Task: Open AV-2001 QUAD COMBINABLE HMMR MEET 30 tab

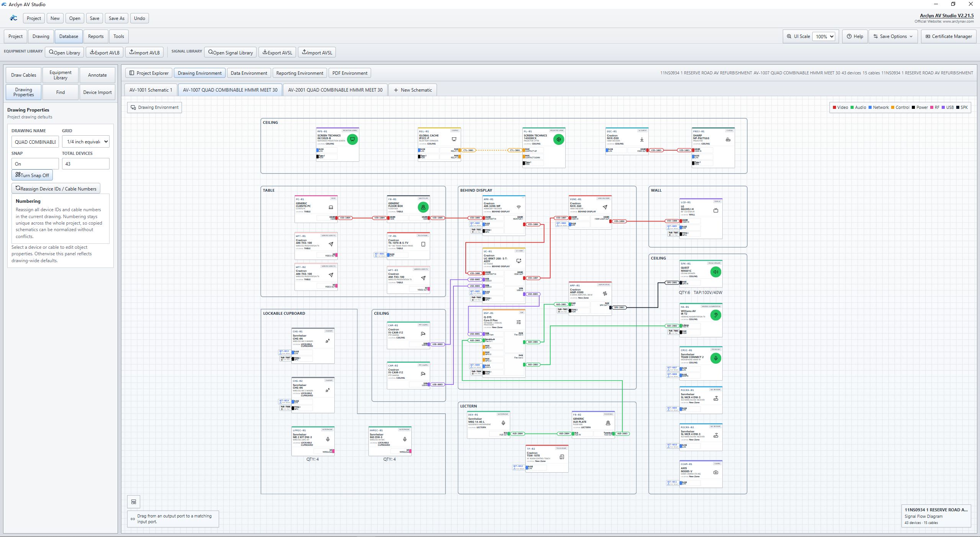Action: [335, 90]
